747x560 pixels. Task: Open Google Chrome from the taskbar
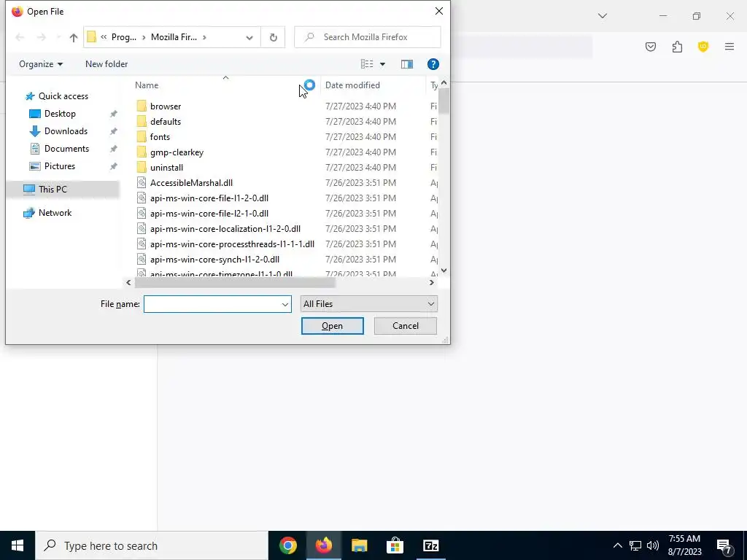coord(287,545)
